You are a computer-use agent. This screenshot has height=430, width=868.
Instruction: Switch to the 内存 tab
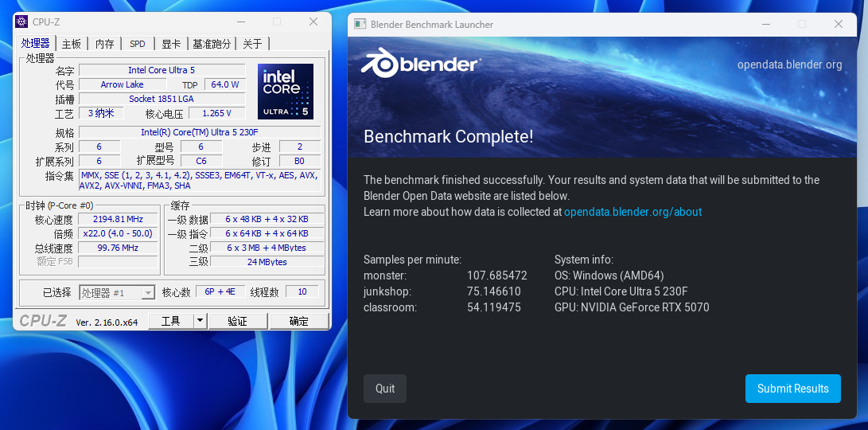point(105,44)
